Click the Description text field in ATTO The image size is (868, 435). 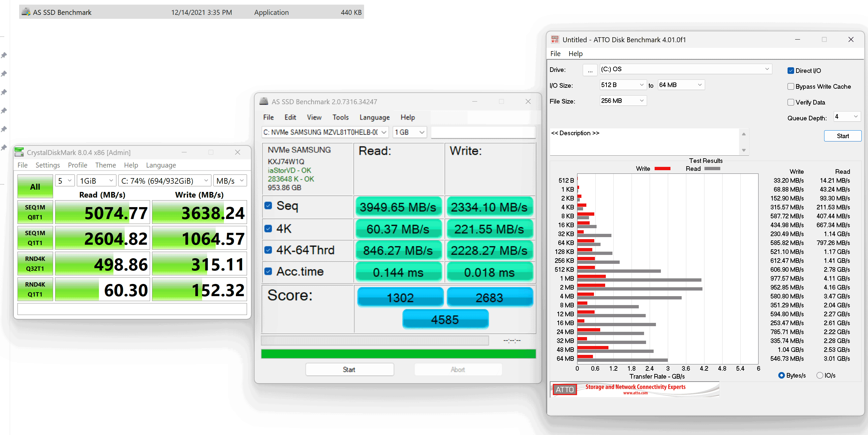pos(645,141)
